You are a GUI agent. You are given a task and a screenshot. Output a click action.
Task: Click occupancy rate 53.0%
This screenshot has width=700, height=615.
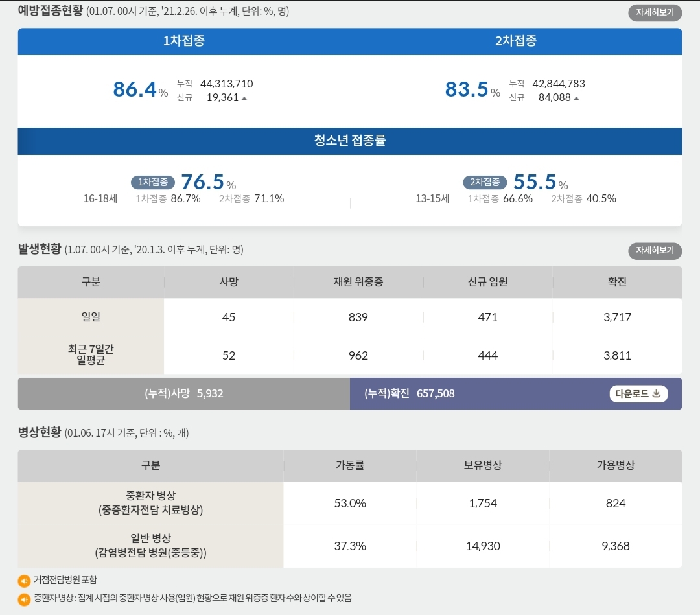coord(350,504)
